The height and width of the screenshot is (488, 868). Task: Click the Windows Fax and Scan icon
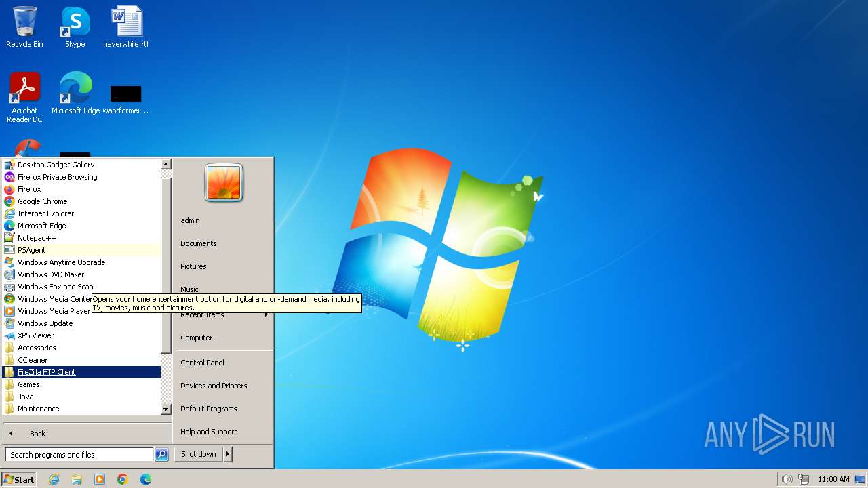(9, 287)
